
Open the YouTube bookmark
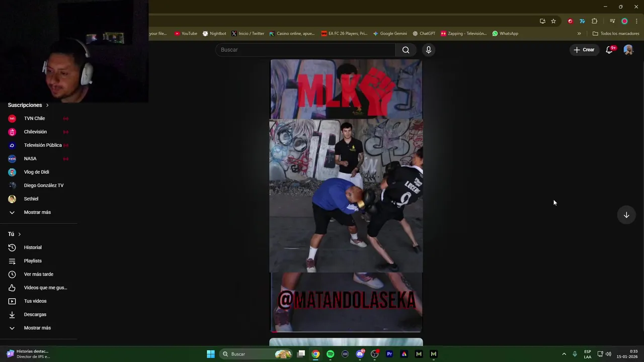click(x=186, y=34)
